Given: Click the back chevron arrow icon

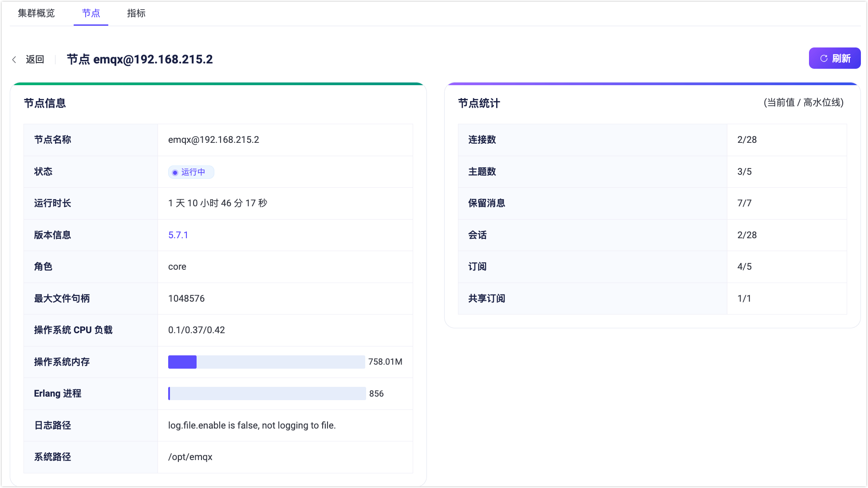Looking at the screenshot, I should [x=14, y=59].
